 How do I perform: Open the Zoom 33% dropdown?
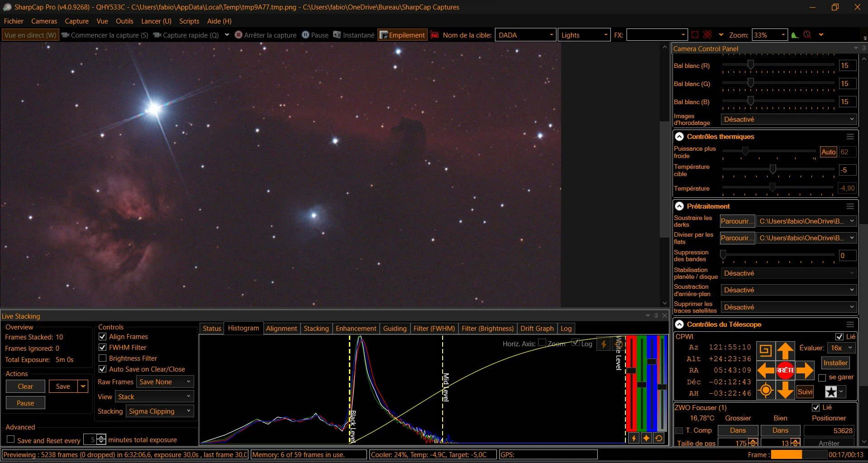(770, 35)
